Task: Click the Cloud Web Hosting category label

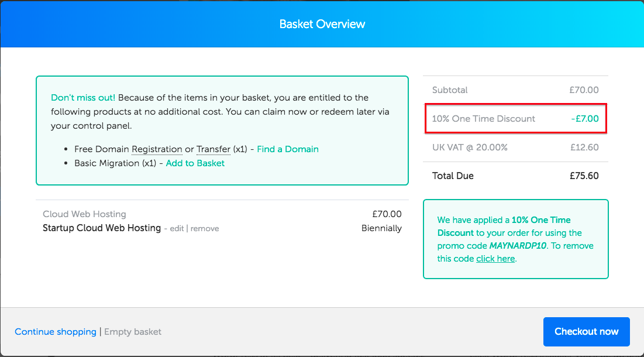Action: click(x=84, y=214)
